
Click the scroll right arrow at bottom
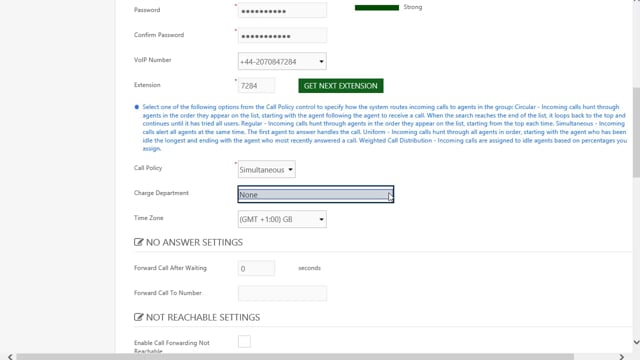pos(621,357)
